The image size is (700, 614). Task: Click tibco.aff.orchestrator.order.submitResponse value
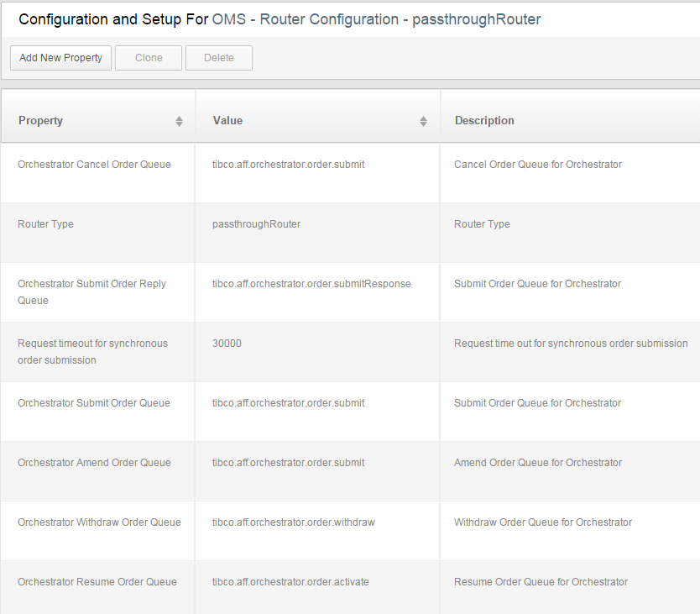coord(311,284)
